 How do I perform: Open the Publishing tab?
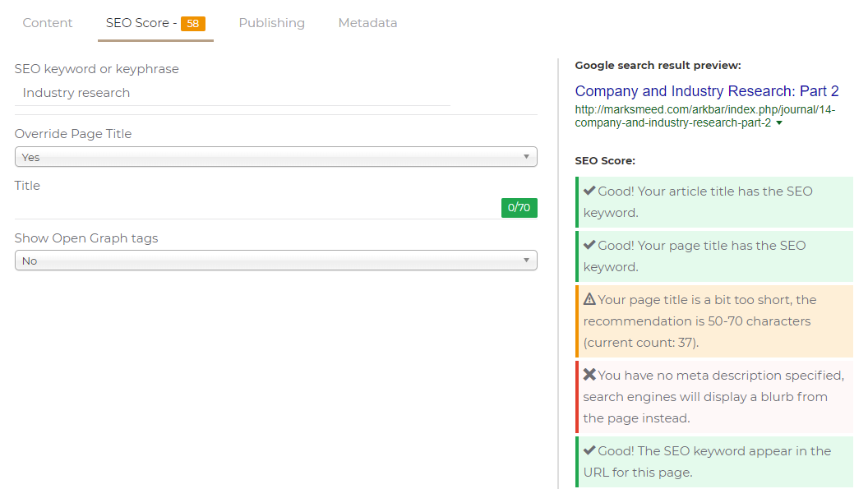[x=271, y=22]
